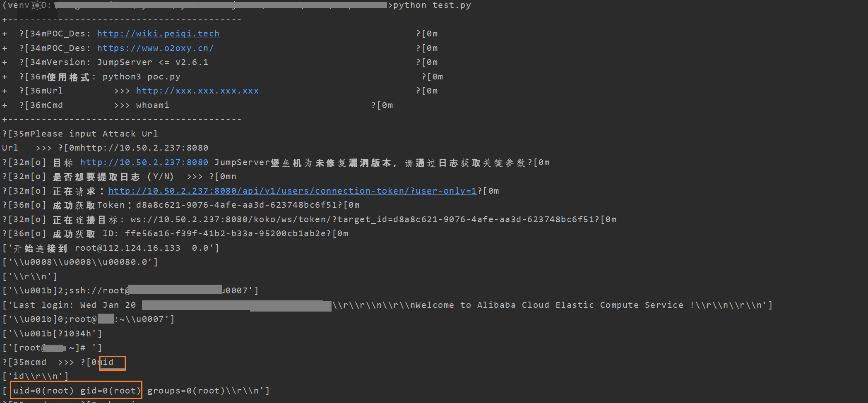The image size is (868, 403).
Task: Open the connection-token API request link
Action: [292, 191]
